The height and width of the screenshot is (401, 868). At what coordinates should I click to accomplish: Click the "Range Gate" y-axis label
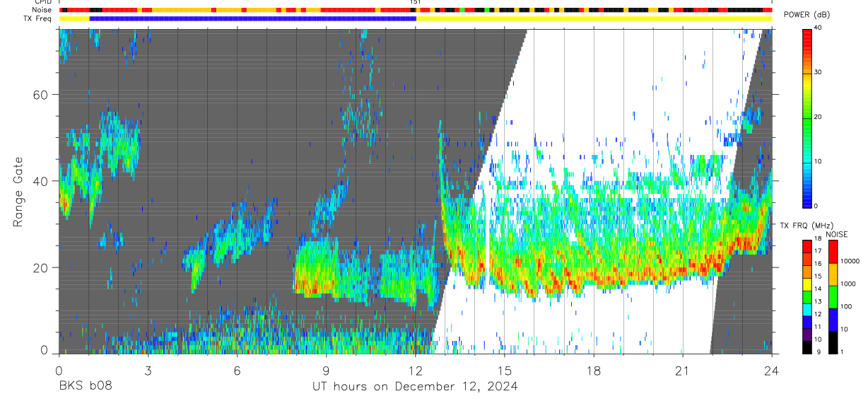pyautogui.click(x=19, y=192)
